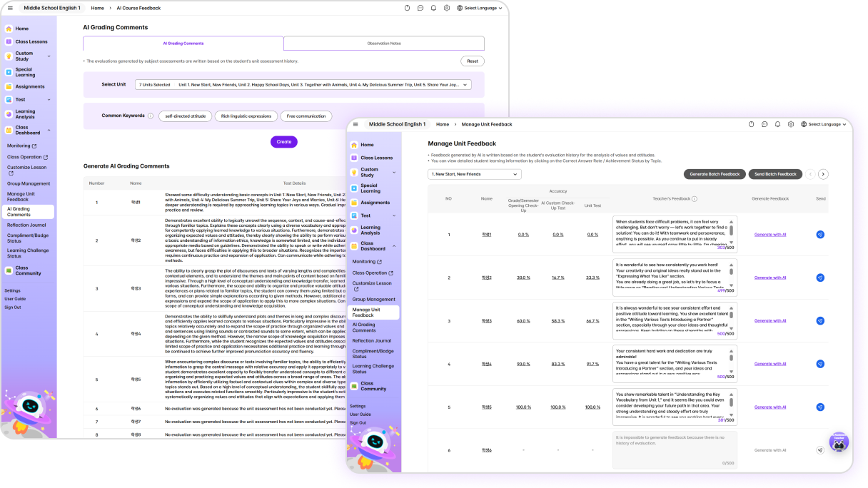Click bell notifications icon in Manage Unit Feedback window

[778, 124]
